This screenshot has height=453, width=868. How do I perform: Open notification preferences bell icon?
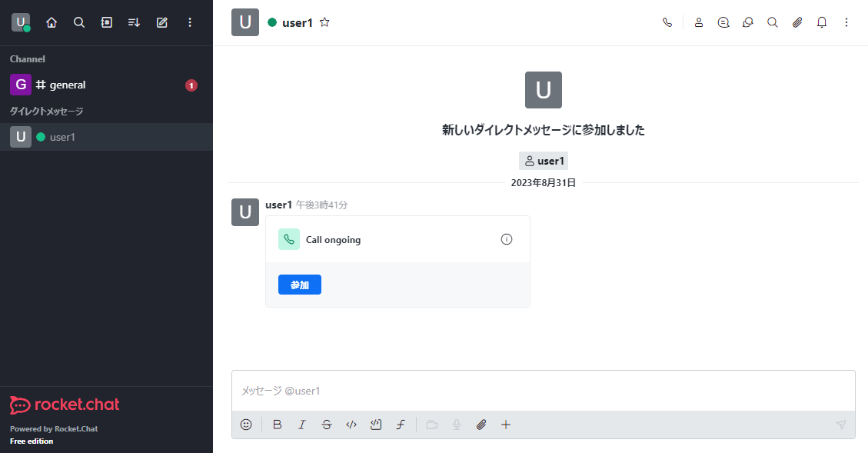click(x=822, y=22)
